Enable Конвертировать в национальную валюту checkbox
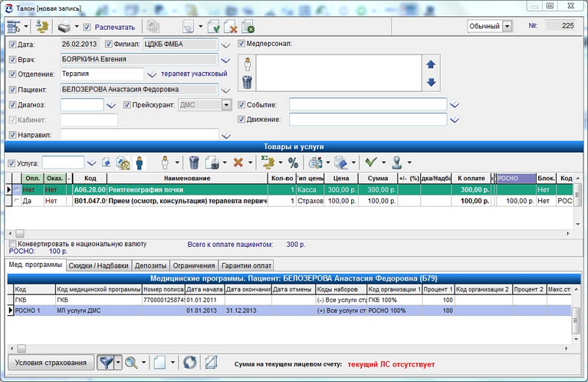588x382 pixels. tap(13, 244)
